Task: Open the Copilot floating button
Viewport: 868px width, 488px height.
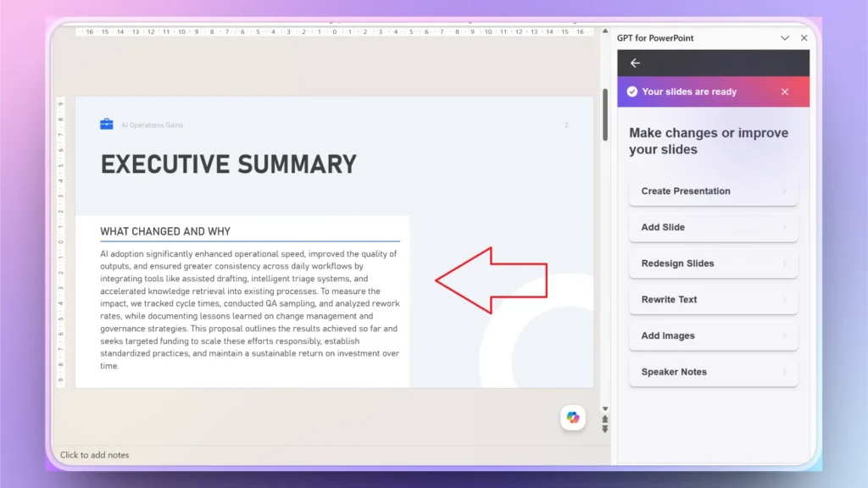Action: pyautogui.click(x=573, y=418)
